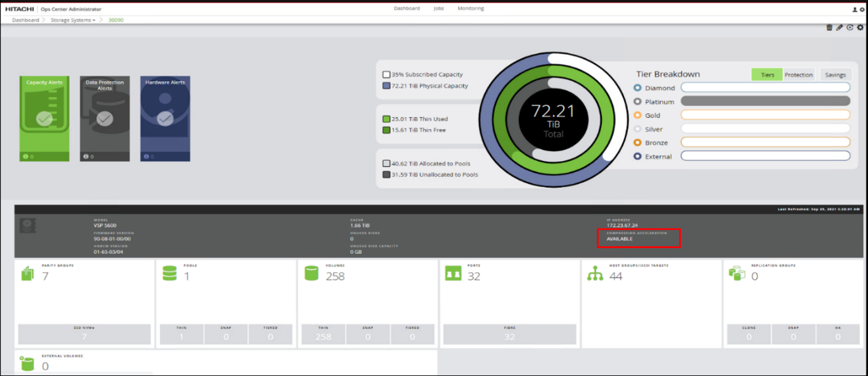Toggle the 35% Subscribed Capacity checkbox
Image resolution: width=868 pixels, height=376 pixels.
(x=386, y=74)
